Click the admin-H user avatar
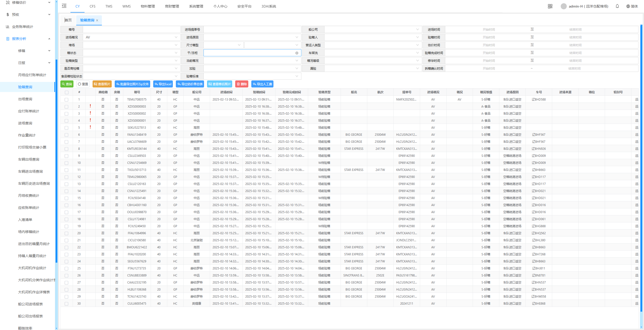The height and width of the screenshot is (330, 644). click(x=563, y=6)
